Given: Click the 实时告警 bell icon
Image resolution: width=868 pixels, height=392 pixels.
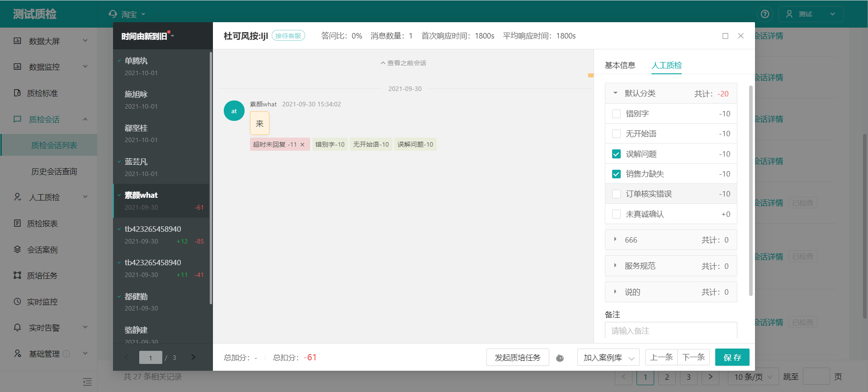Looking at the screenshot, I should click(17, 327).
